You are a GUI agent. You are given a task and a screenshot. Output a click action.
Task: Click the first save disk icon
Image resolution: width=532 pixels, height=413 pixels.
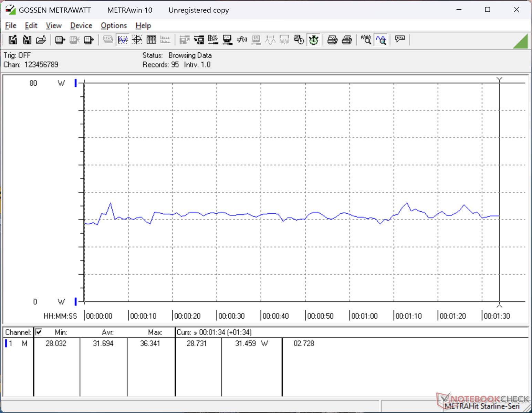tap(13, 40)
